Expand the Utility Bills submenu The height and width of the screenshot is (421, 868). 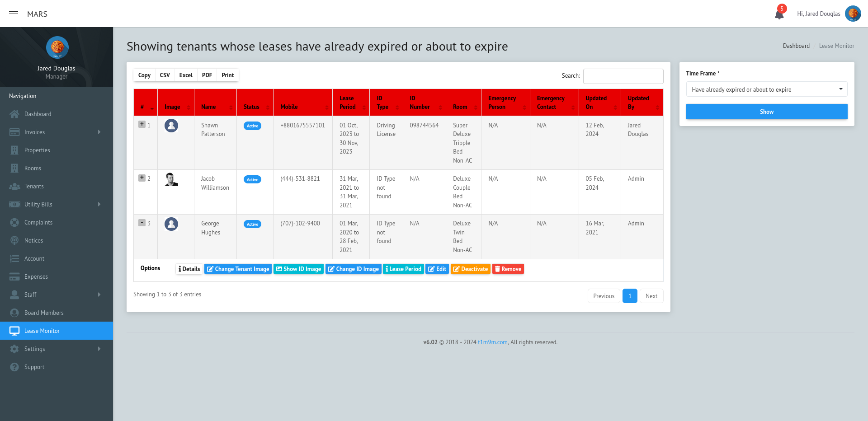pyautogui.click(x=39, y=204)
